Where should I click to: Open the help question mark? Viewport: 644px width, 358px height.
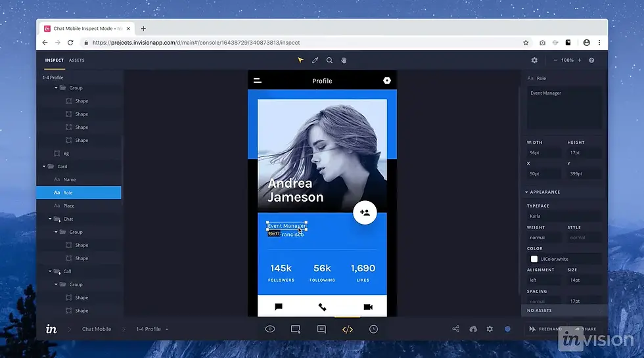point(591,60)
